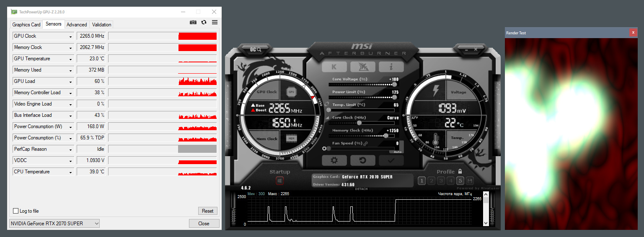Click the fan gear icon beside fan slider
The image size is (644, 237).
(x=324, y=148)
